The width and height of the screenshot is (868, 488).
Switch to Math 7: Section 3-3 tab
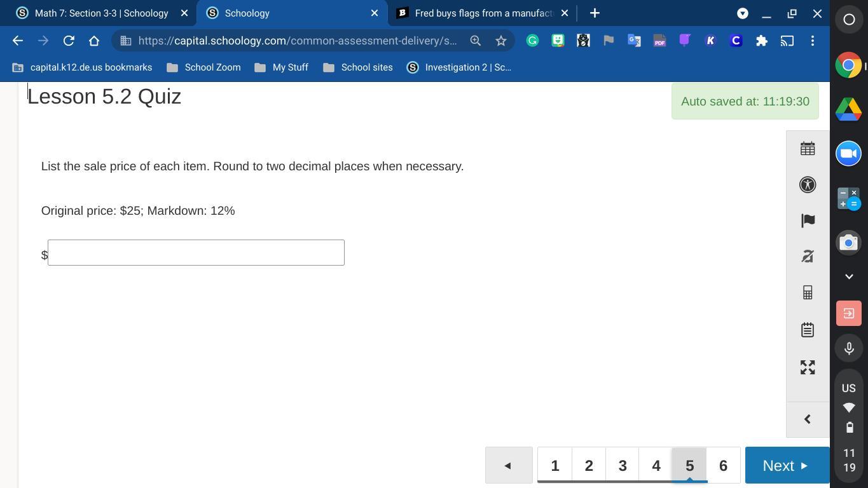[102, 13]
